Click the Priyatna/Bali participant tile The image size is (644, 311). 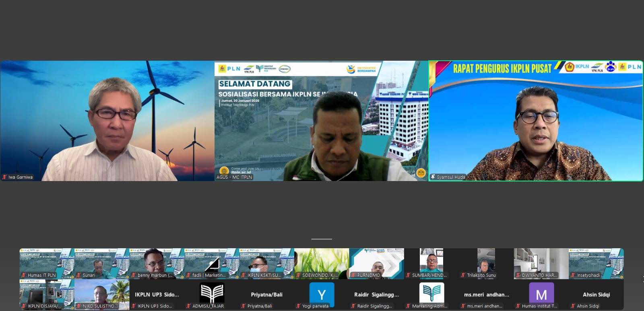coord(266,295)
